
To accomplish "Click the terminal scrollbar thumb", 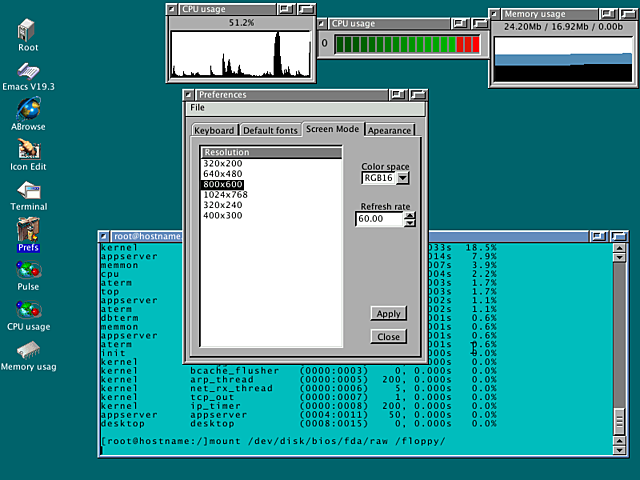I will click(x=620, y=421).
